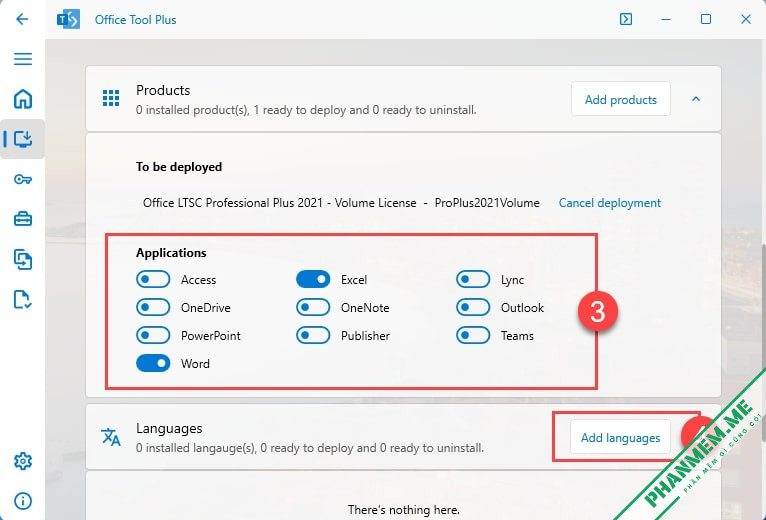
Task: Click the Word application label
Action: (x=195, y=364)
